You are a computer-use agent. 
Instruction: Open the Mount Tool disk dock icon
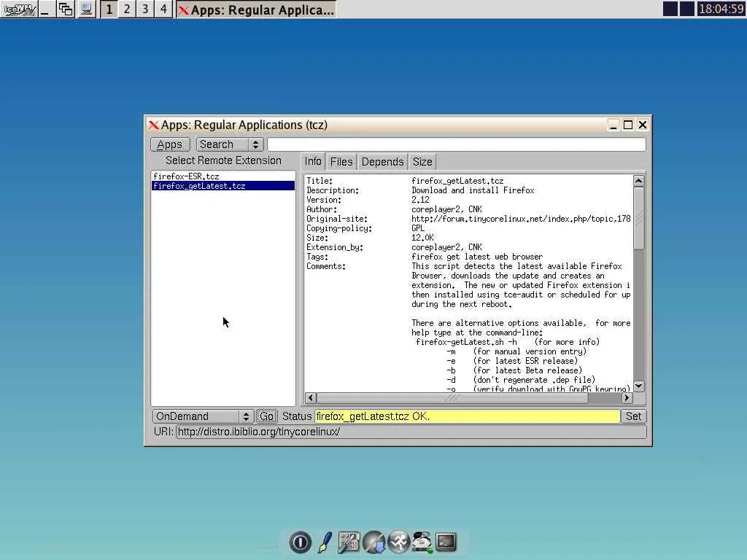pos(422,542)
